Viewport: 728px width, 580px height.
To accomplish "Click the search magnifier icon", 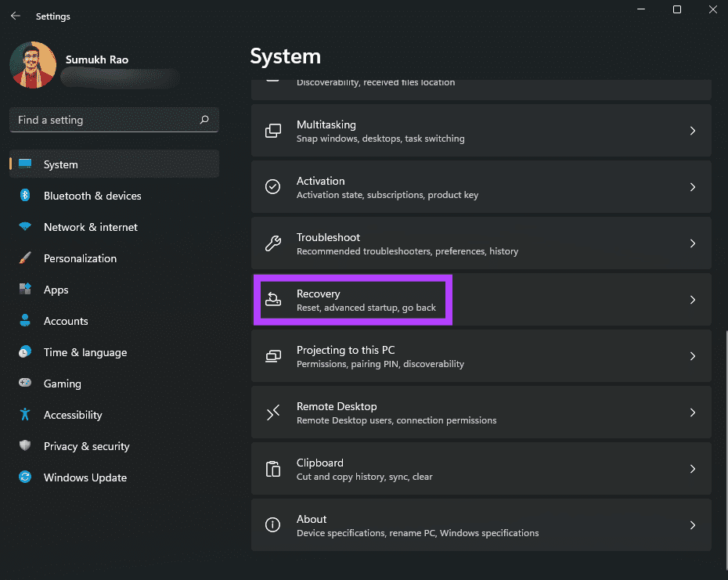I will click(204, 120).
